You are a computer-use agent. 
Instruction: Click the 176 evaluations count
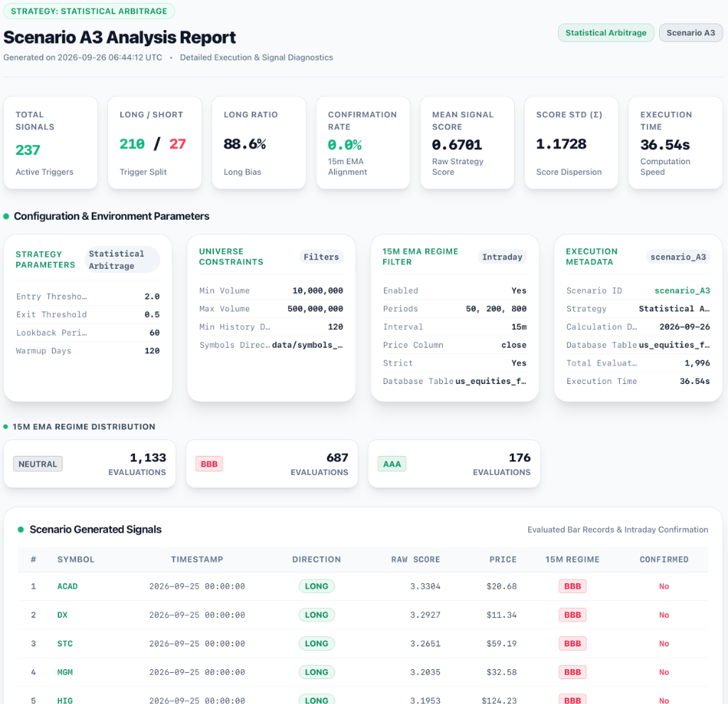(x=520, y=458)
